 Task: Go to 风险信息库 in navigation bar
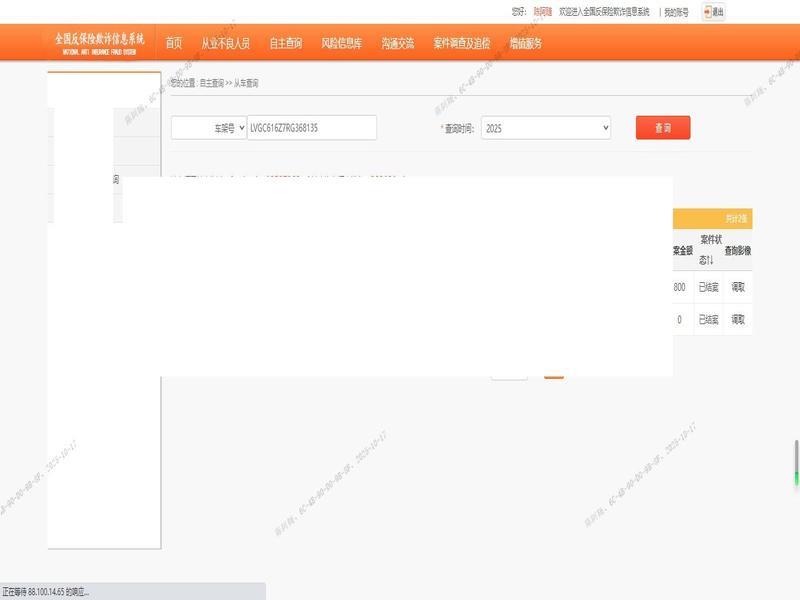pyautogui.click(x=341, y=43)
